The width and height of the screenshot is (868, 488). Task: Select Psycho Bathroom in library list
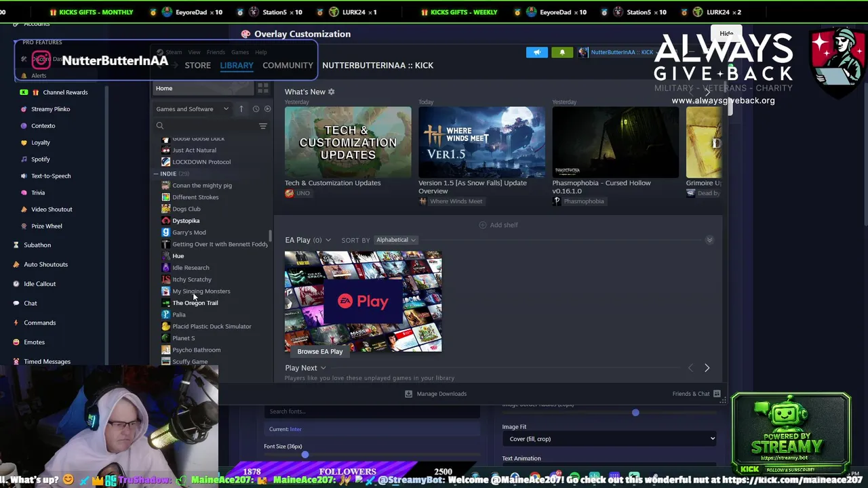coord(196,350)
